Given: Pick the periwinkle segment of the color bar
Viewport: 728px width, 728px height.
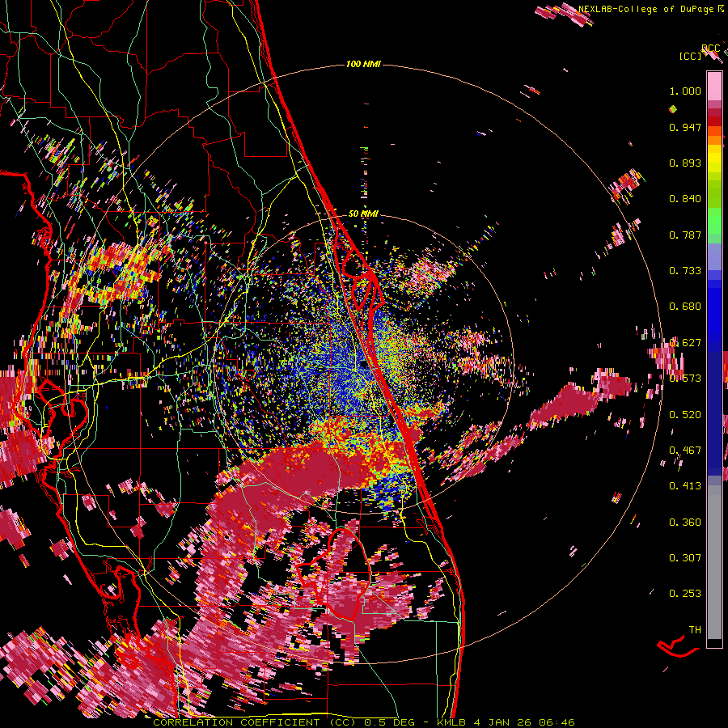Looking at the screenshot, I should tap(714, 258).
